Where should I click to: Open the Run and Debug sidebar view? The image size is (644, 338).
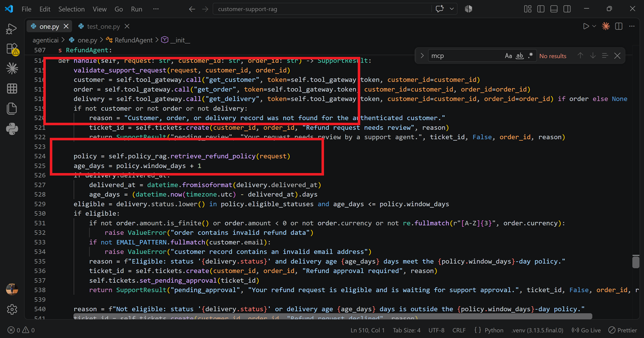pyautogui.click(x=12, y=30)
